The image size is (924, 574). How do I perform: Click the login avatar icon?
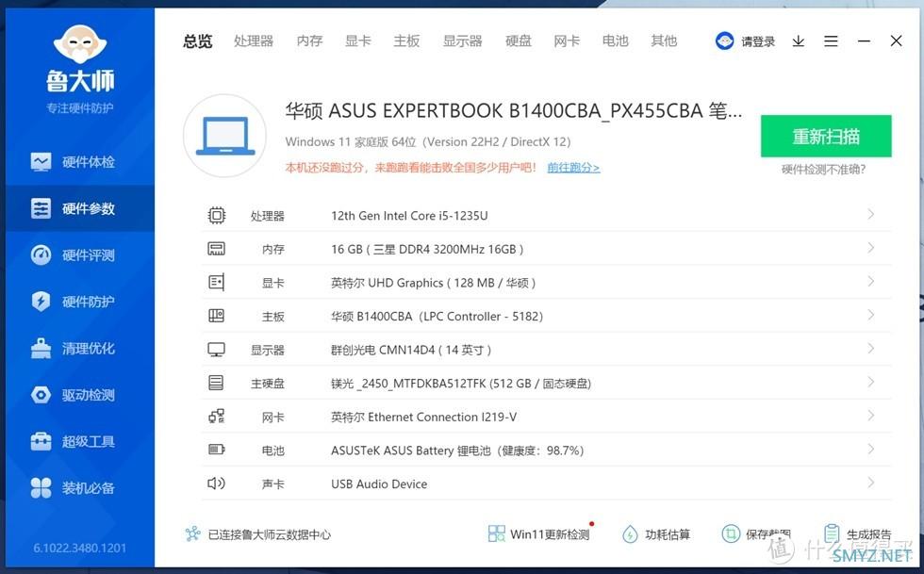click(x=724, y=41)
